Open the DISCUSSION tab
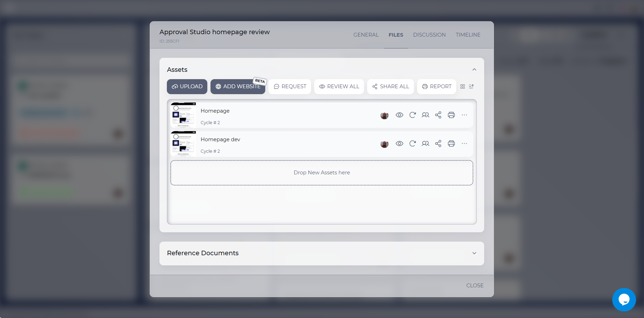 [429, 35]
